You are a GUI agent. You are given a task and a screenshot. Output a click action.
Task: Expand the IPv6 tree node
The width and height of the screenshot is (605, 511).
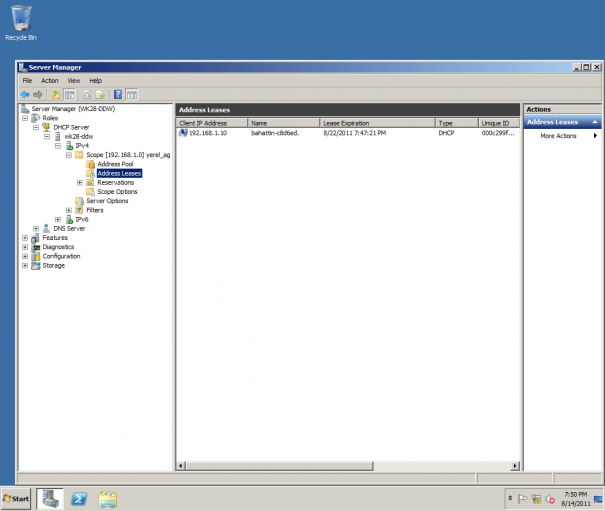click(58, 220)
